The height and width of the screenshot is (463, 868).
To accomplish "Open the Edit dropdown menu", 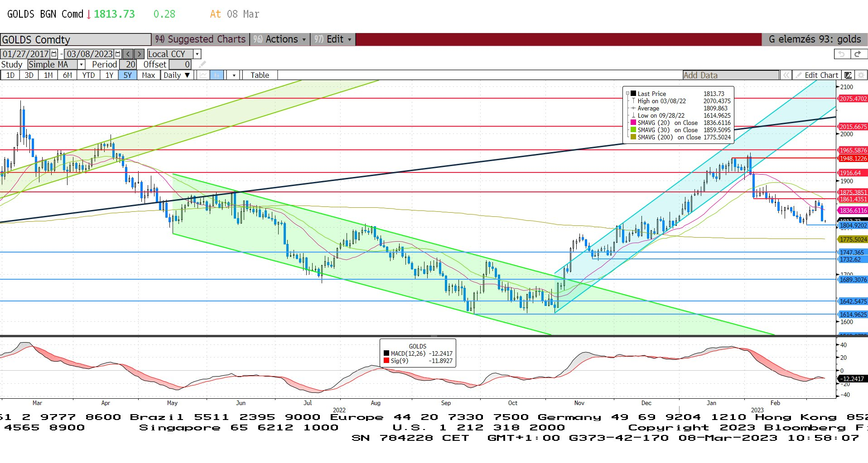I will [x=333, y=39].
